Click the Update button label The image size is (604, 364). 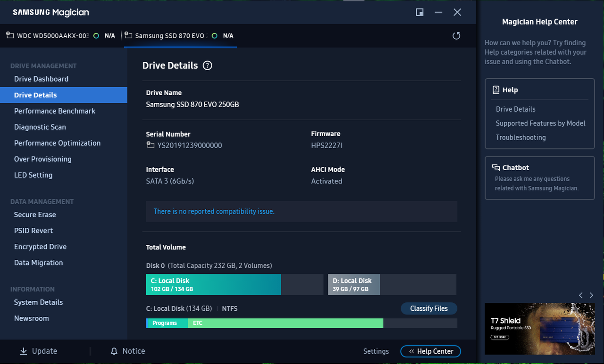(x=45, y=351)
